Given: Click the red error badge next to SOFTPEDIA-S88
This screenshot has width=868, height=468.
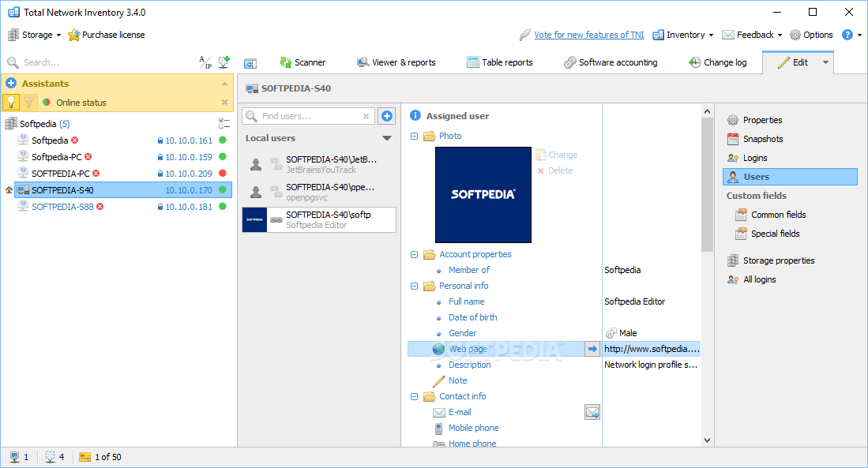Looking at the screenshot, I should tap(100, 206).
